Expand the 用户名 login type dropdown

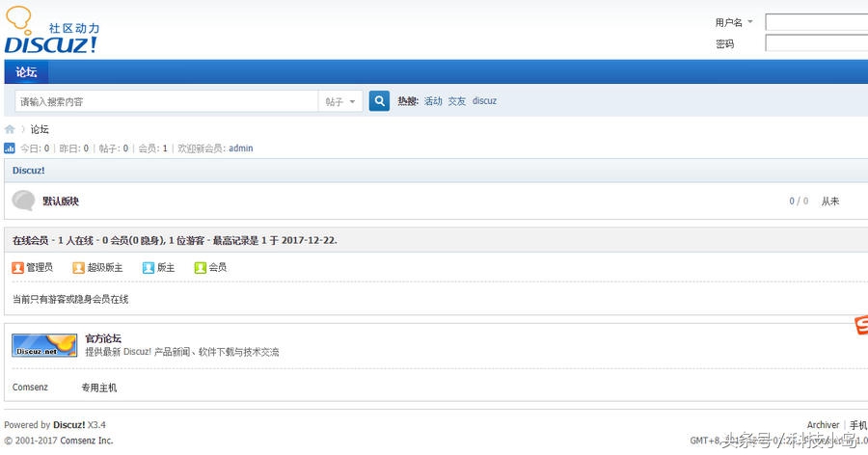pyautogui.click(x=734, y=22)
